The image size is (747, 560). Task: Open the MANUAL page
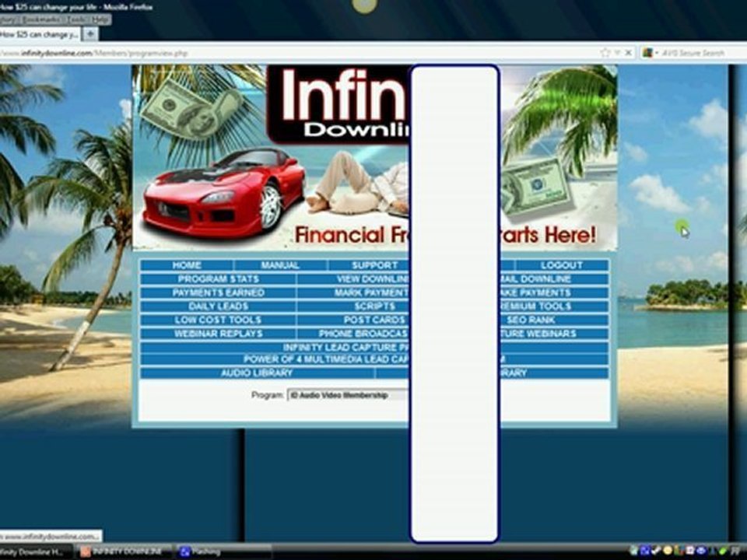280,265
